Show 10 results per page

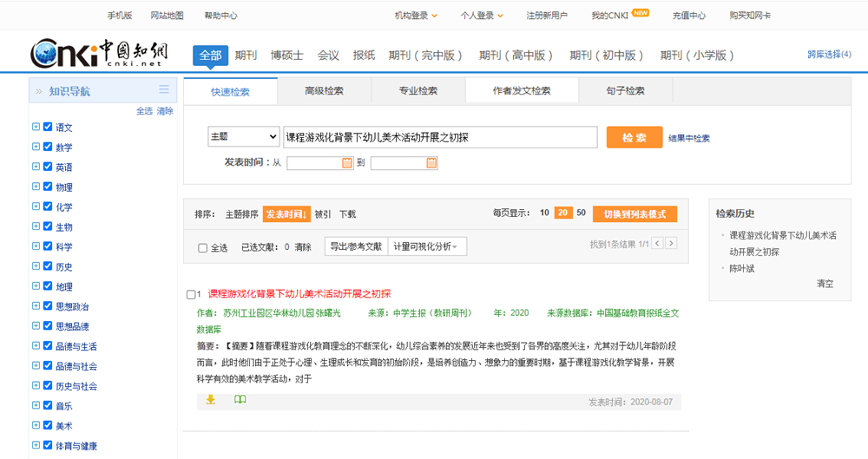click(x=545, y=213)
